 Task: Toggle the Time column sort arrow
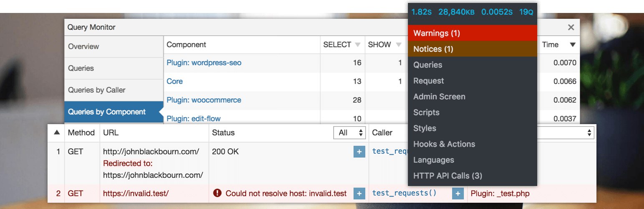[x=573, y=45]
